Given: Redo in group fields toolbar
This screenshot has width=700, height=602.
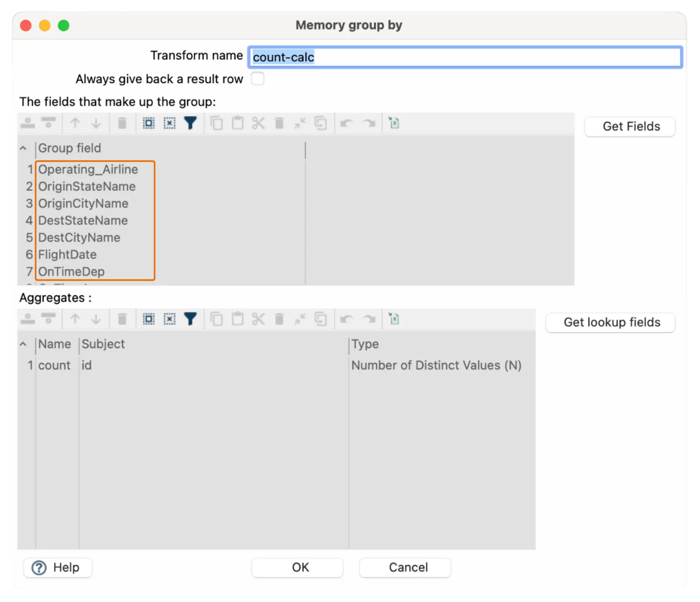Looking at the screenshot, I should click(369, 123).
